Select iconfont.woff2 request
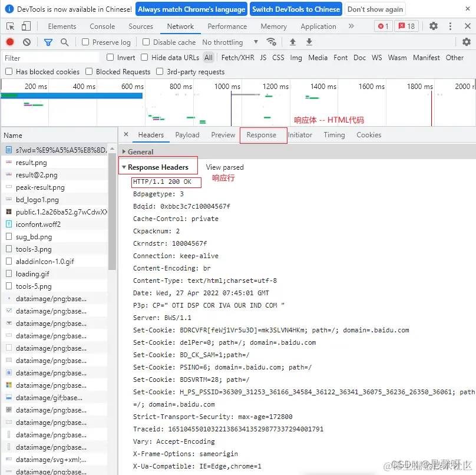Image resolution: width=476 pixels, height=475 pixels. [x=55, y=225]
